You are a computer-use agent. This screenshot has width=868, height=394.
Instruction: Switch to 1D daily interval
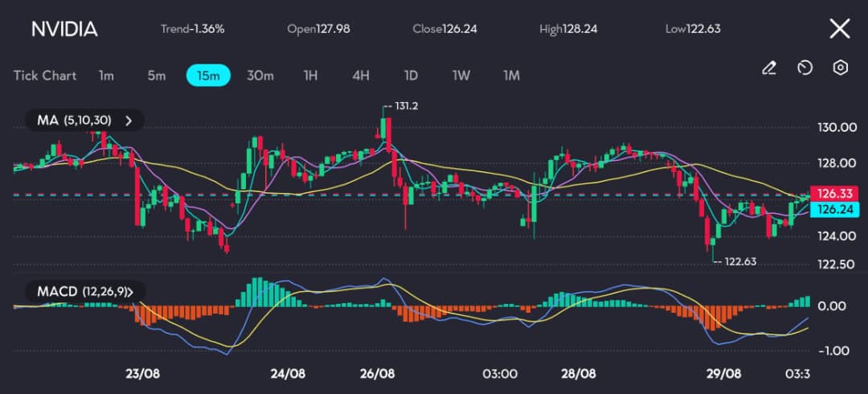point(411,76)
